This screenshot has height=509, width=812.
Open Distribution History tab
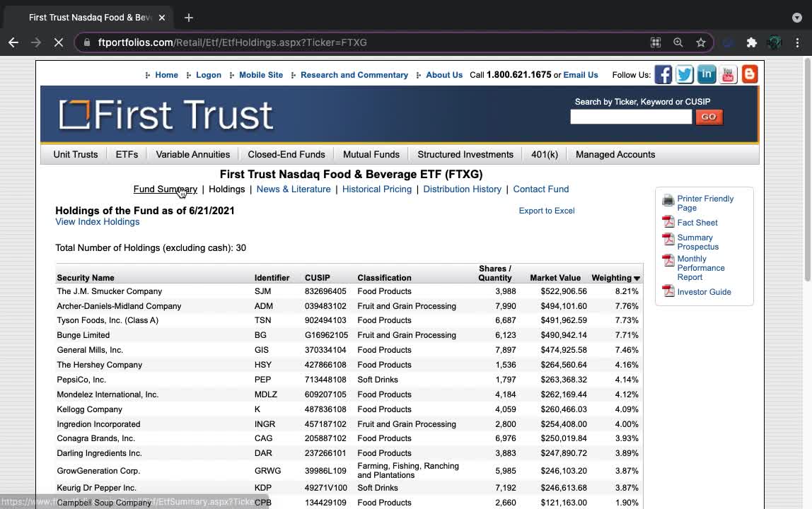point(463,189)
